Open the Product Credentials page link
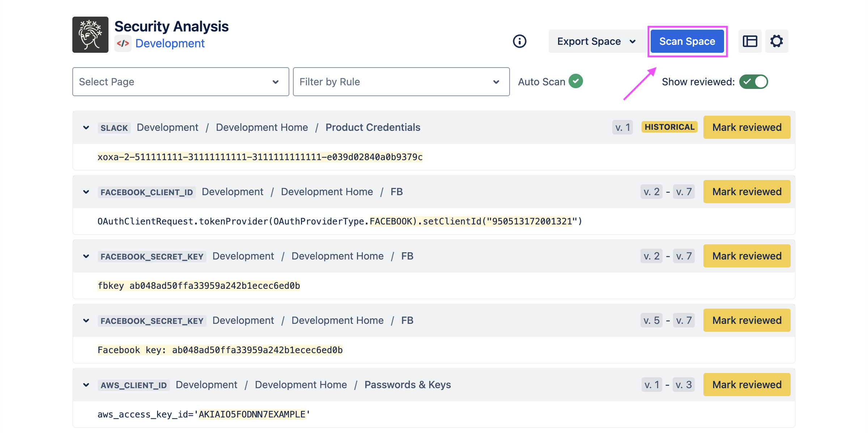Image resolution: width=868 pixels, height=433 pixels. coord(373,127)
